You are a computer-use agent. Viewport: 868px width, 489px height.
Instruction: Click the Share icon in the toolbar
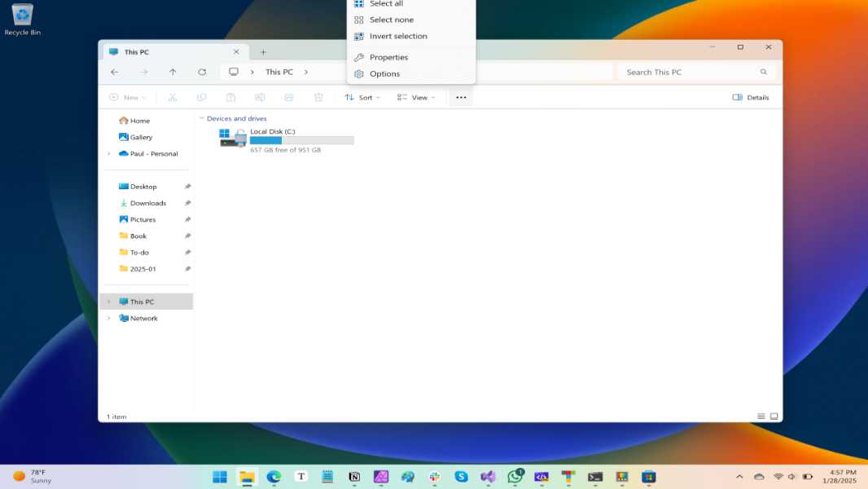click(289, 97)
